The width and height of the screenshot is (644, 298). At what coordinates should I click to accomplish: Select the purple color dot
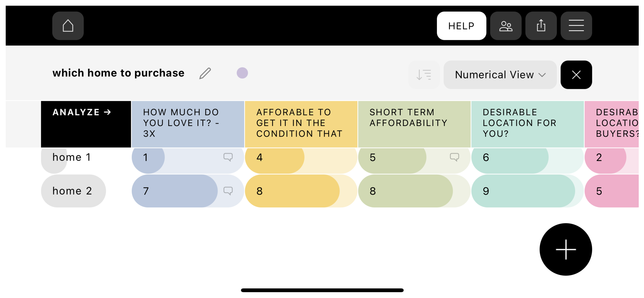click(x=242, y=73)
